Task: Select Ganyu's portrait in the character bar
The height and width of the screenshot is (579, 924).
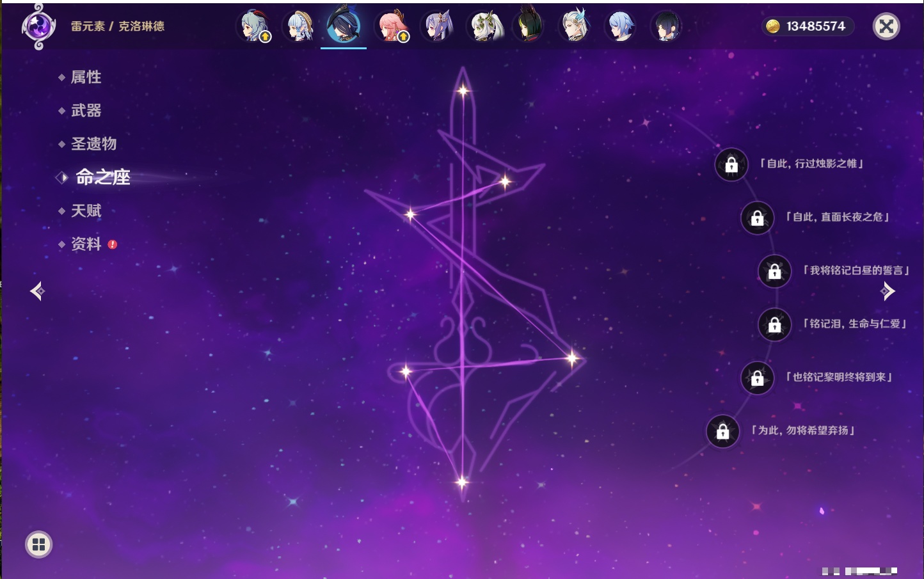Action: pos(255,26)
